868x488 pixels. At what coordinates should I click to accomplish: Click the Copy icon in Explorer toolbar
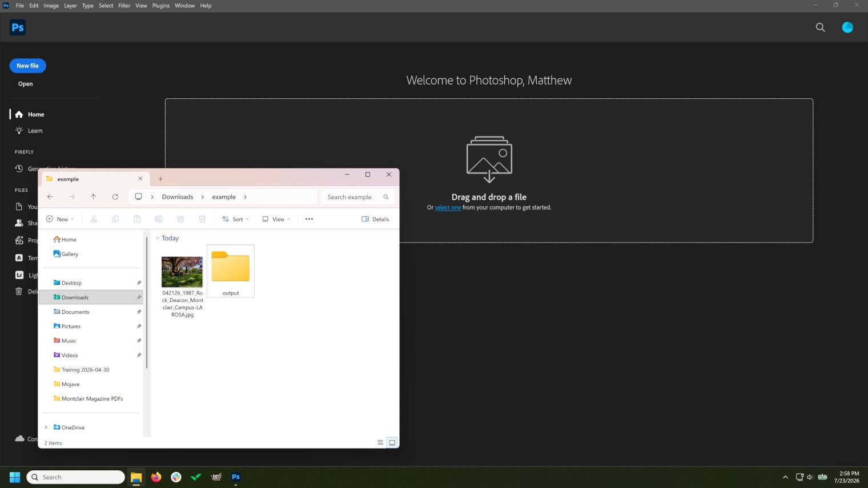coord(115,219)
